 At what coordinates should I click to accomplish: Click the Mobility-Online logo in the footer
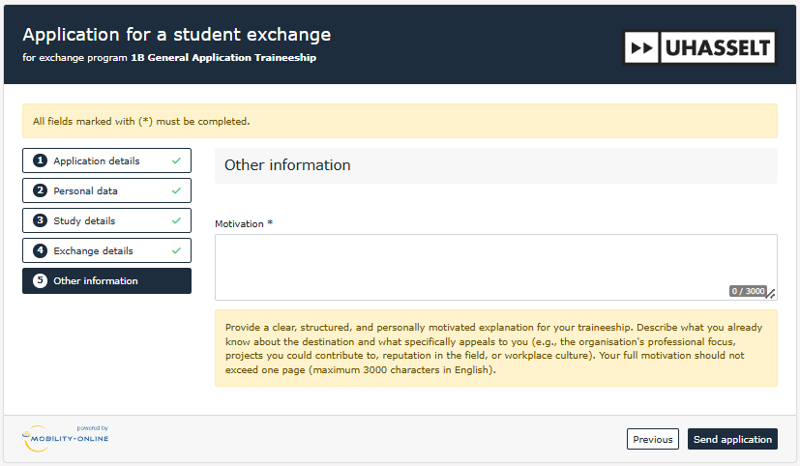tap(65, 437)
